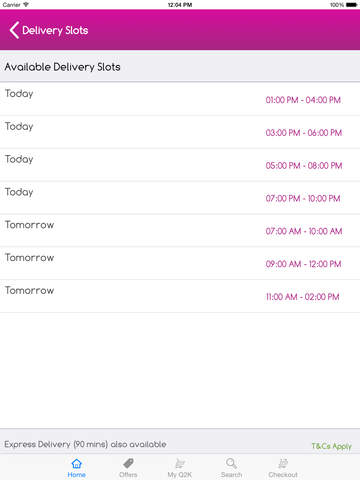This screenshot has width=360, height=480.
Task: Tap the Wi-Fi carrier status icon
Action: tap(26, 5)
